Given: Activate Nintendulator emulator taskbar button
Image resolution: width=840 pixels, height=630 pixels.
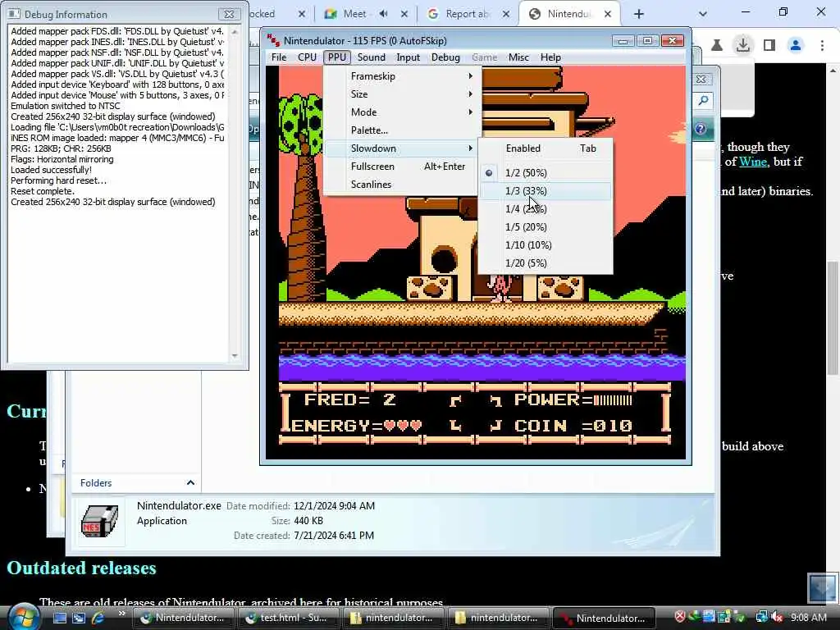Looking at the screenshot, I should coord(603,618).
